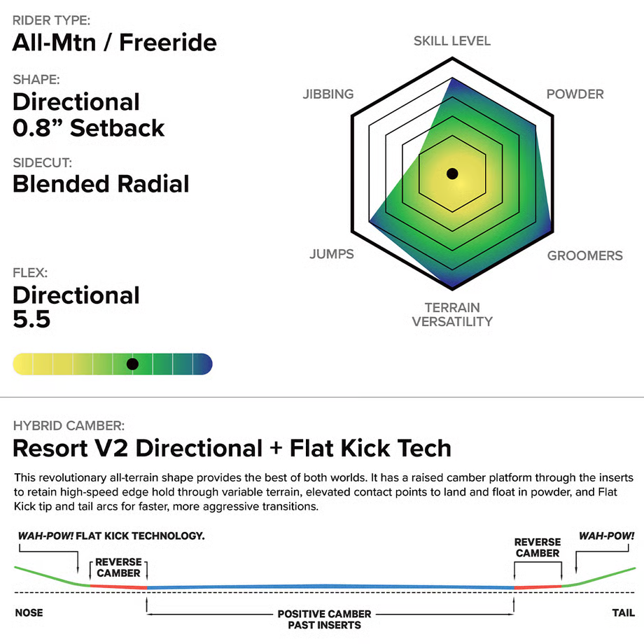The image size is (644, 644).
Task: Click the right red reverse camber segment
Action: pyautogui.click(x=538, y=586)
